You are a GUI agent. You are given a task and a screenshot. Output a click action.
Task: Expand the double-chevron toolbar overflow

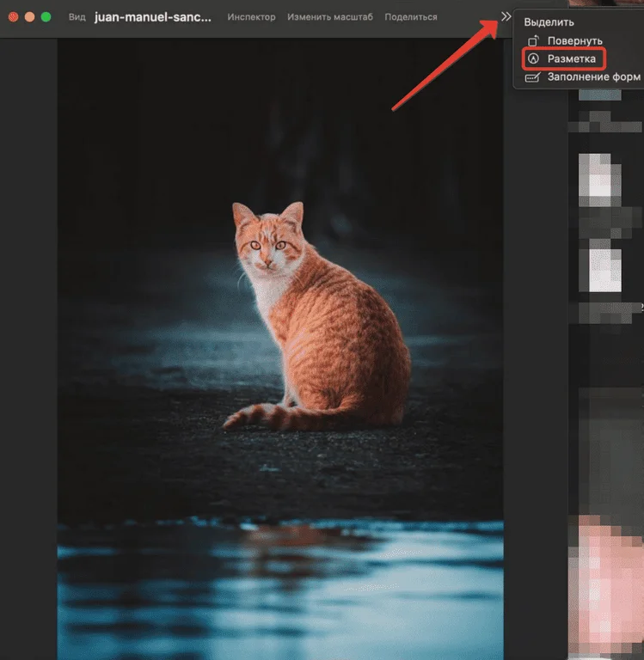click(506, 16)
